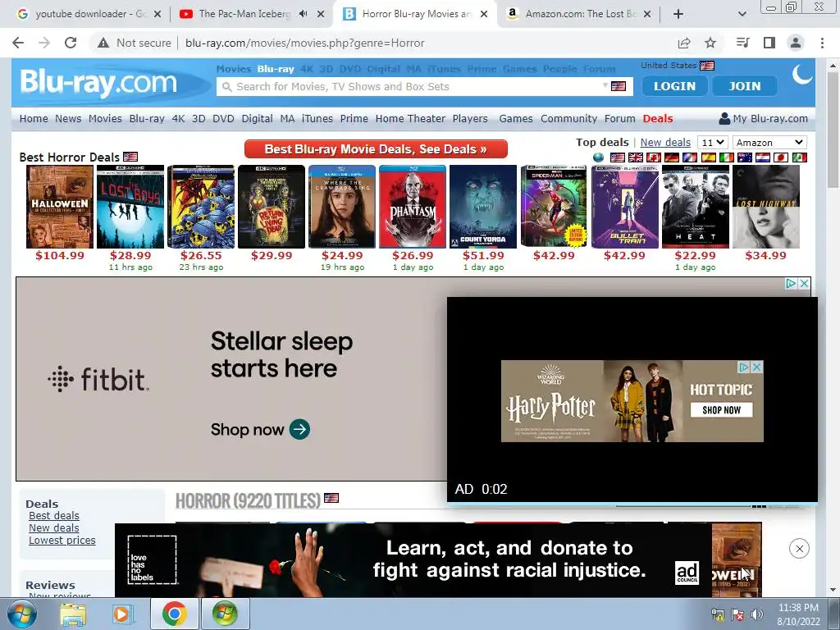Click the movie search input field
The width and height of the screenshot is (840, 630).
(418, 86)
